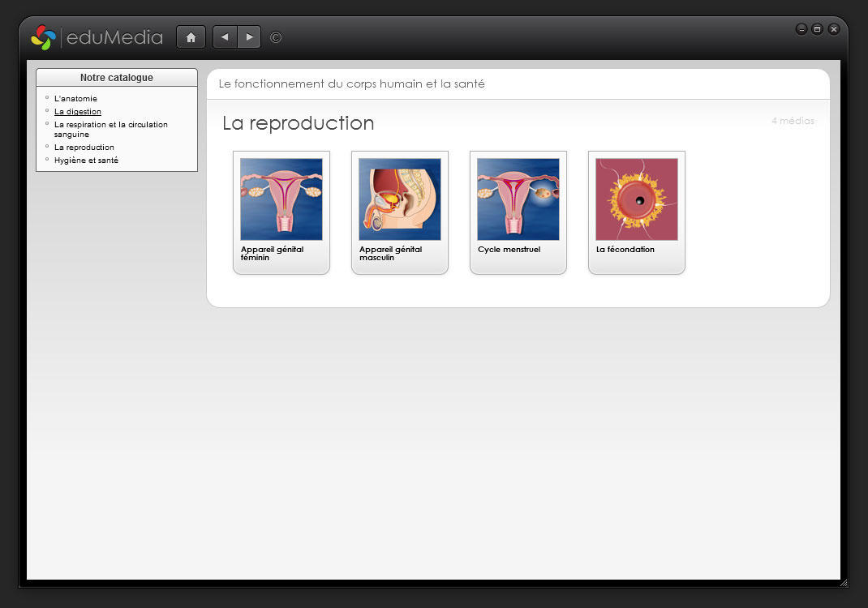
Task: Click the breadcrumb Le fonctionnement du corps humain
Action: point(351,84)
